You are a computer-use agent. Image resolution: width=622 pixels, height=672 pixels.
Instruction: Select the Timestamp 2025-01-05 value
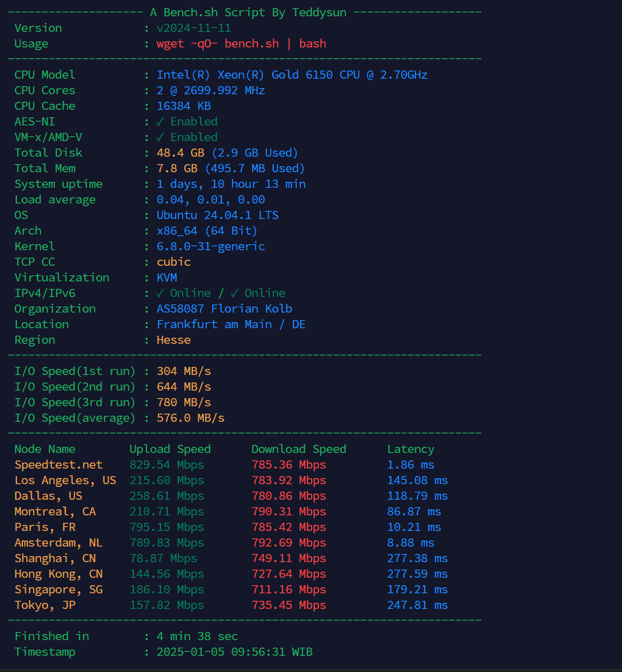coord(234,652)
